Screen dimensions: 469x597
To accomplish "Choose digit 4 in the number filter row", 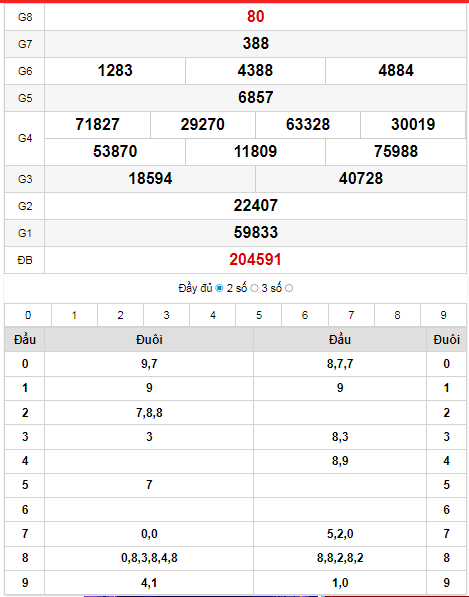I will (x=212, y=315).
